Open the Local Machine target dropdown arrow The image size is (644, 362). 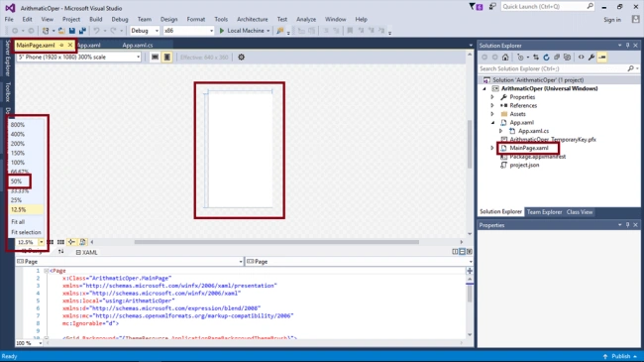[x=268, y=31]
